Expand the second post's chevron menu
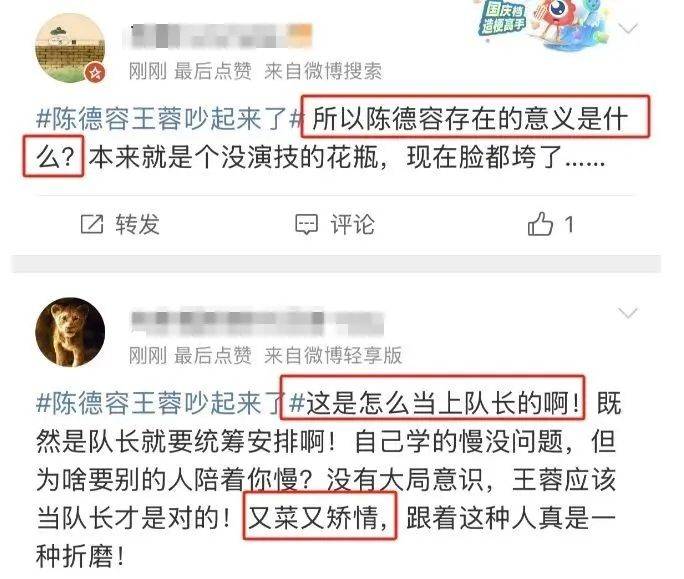684x579 pixels. [x=628, y=313]
